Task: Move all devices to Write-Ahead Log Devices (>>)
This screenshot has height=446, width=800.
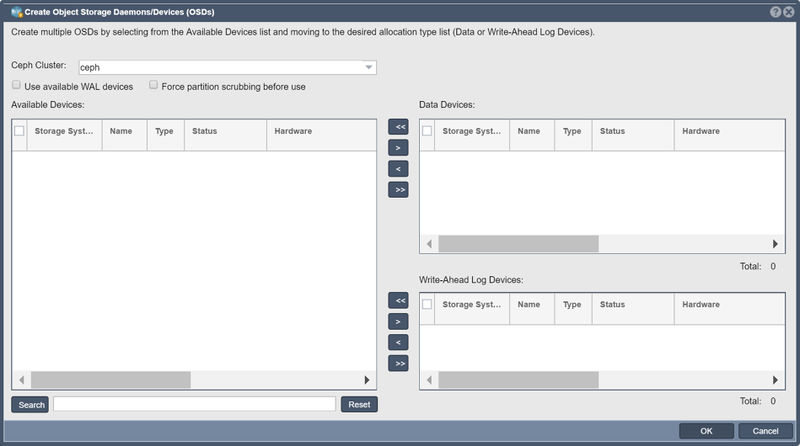Action: pos(398,363)
